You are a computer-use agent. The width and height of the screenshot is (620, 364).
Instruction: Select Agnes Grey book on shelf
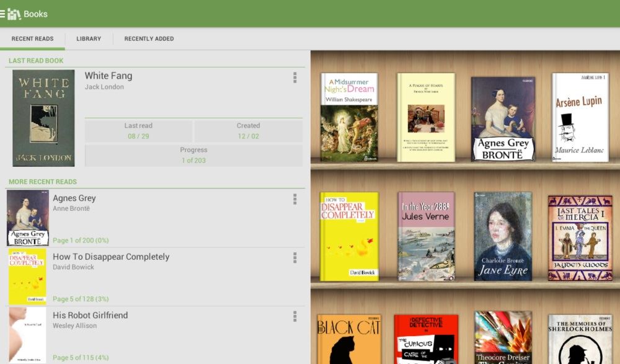click(503, 118)
